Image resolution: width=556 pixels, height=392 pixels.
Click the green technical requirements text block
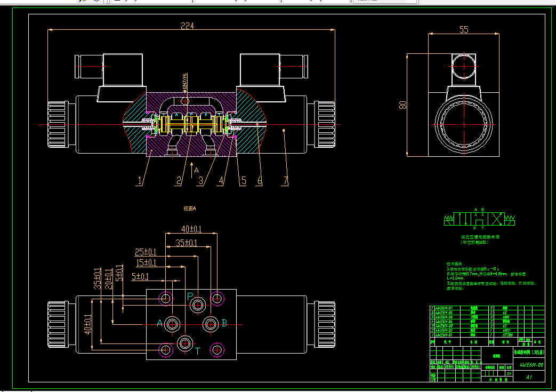tap(491, 276)
